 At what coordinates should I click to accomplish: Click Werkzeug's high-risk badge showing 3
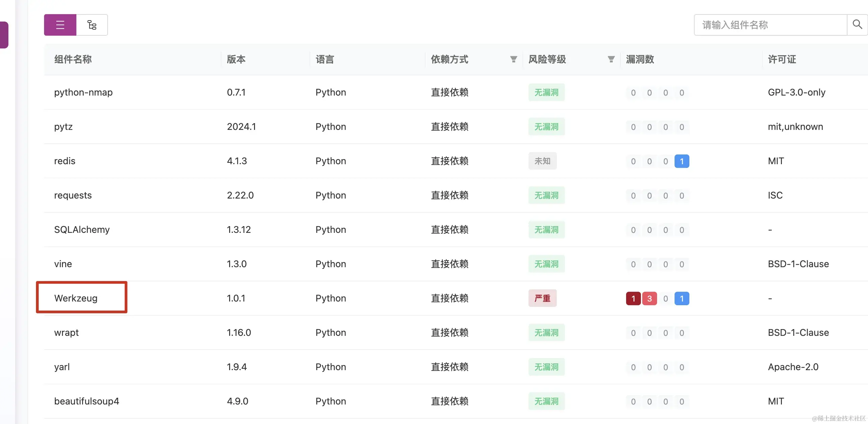[x=649, y=298]
